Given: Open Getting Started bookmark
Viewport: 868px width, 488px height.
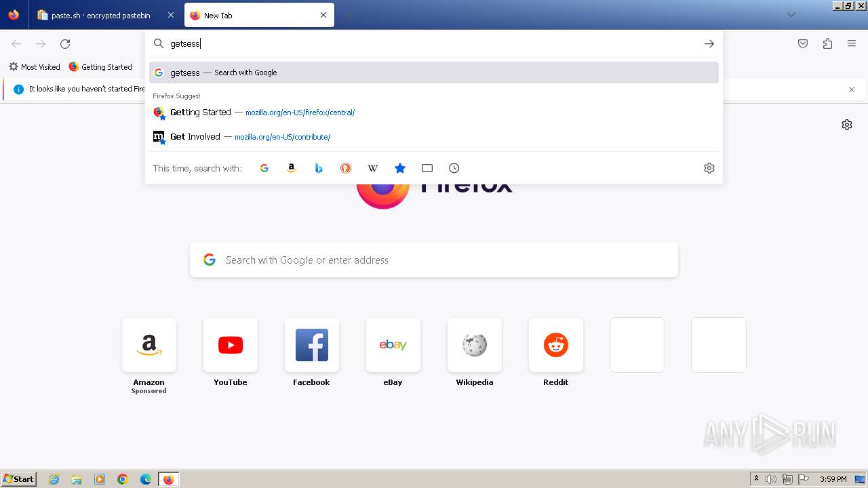Looking at the screenshot, I should [x=100, y=67].
